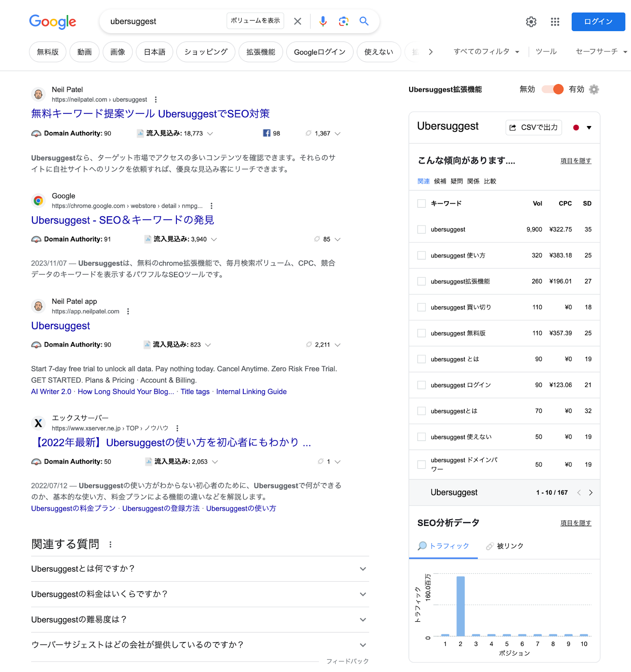The width and height of the screenshot is (631, 672).
Task: Clear the search box with X icon
Action: [x=297, y=21]
